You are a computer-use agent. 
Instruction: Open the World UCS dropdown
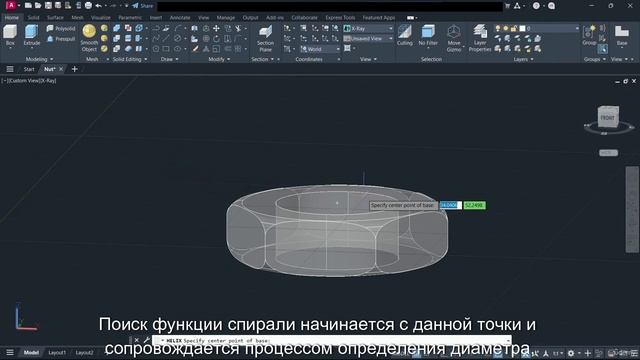tap(320, 49)
